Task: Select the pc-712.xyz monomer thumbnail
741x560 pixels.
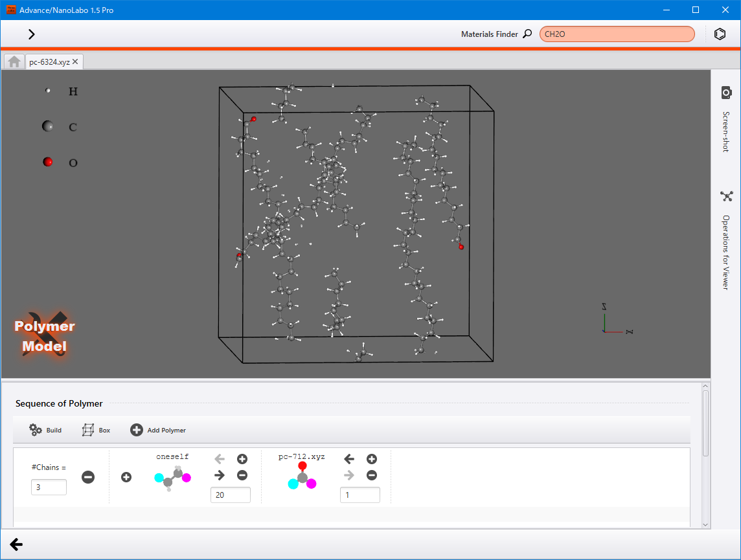Action: pos(302,475)
